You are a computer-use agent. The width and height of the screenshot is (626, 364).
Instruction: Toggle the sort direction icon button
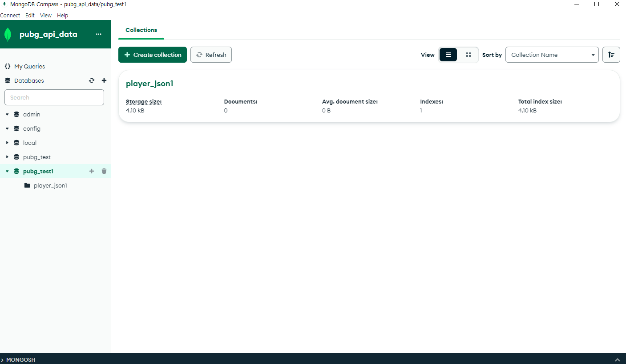(611, 55)
